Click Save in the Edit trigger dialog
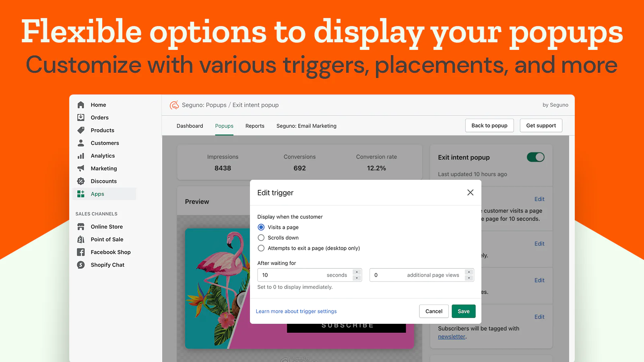 (464, 311)
